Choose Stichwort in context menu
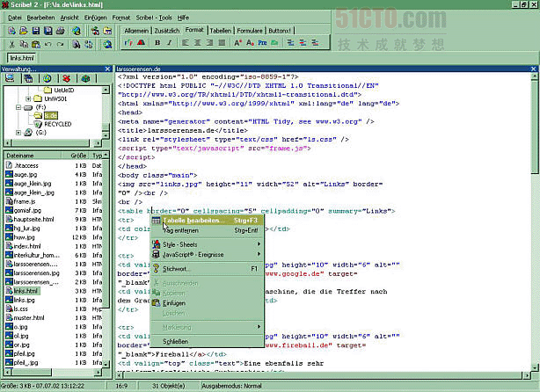540x392 pixels. [208, 269]
